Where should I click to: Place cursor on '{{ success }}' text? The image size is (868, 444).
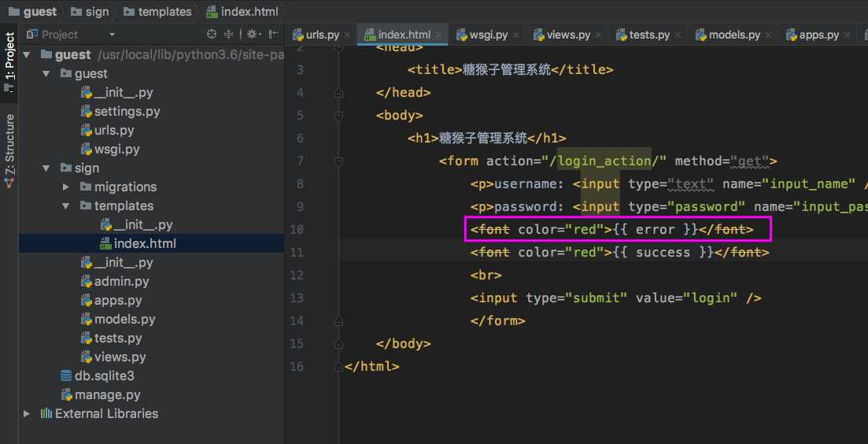coord(663,253)
